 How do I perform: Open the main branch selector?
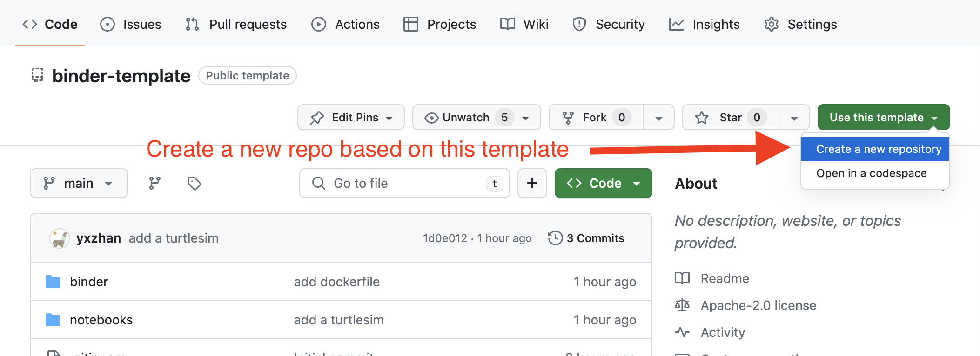pyautogui.click(x=79, y=183)
